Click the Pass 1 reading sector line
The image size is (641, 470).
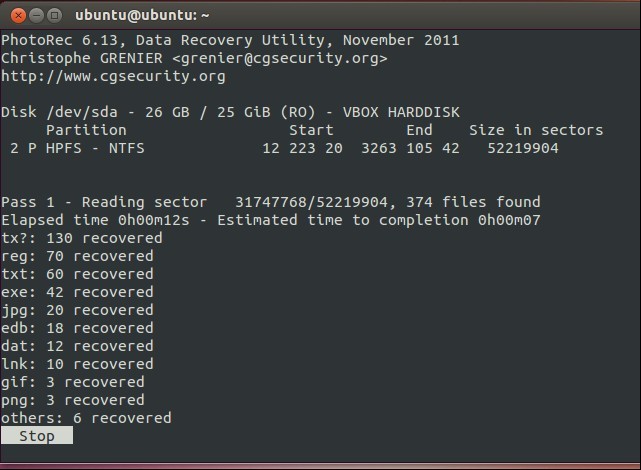(x=271, y=202)
